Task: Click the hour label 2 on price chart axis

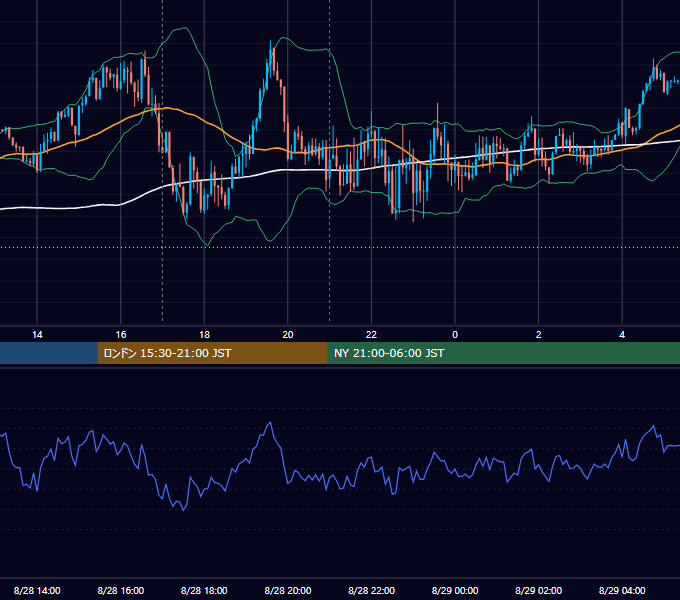Action: point(539,335)
